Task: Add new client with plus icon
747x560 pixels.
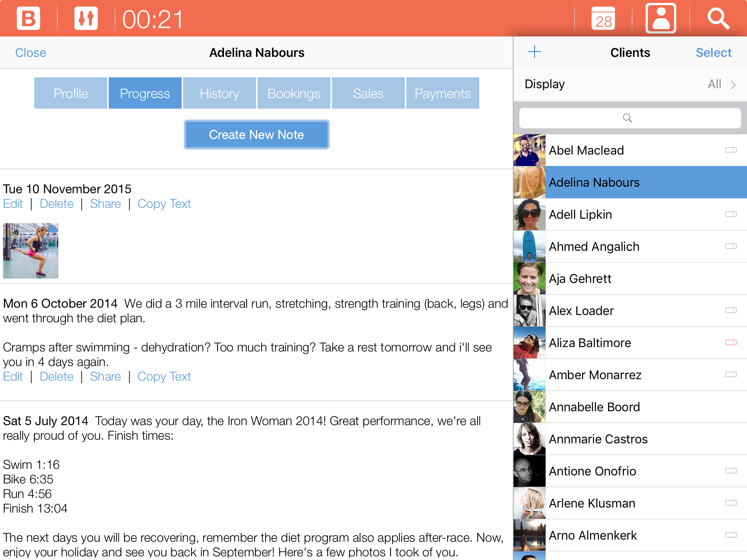Action: 534,52
